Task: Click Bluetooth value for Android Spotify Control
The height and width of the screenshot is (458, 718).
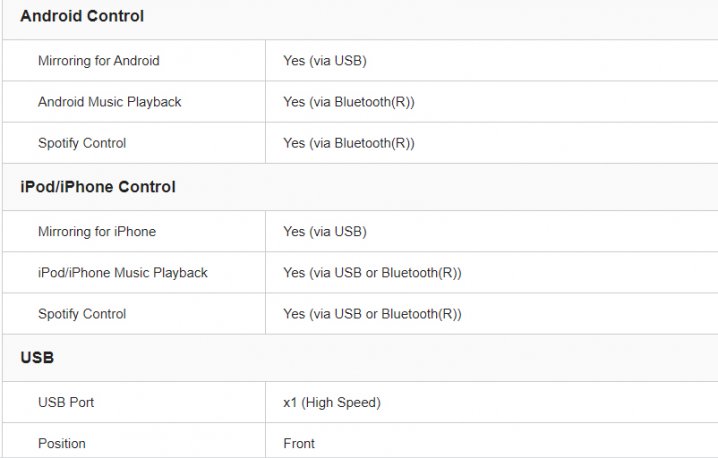Action: [x=349, y=143]
